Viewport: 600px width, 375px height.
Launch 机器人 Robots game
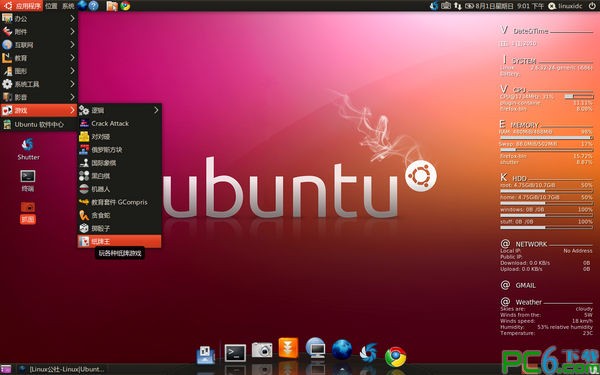pos(119,189)
